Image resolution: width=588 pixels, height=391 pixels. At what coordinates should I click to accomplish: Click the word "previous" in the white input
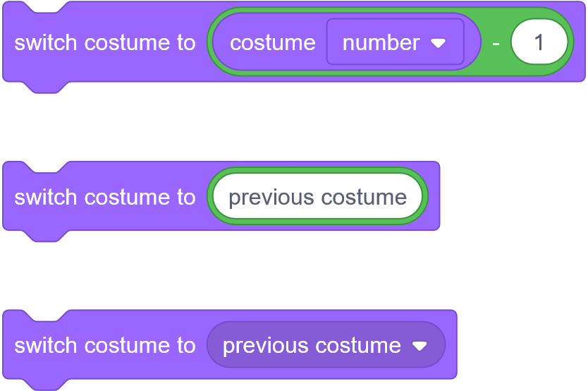click(271, 197)
